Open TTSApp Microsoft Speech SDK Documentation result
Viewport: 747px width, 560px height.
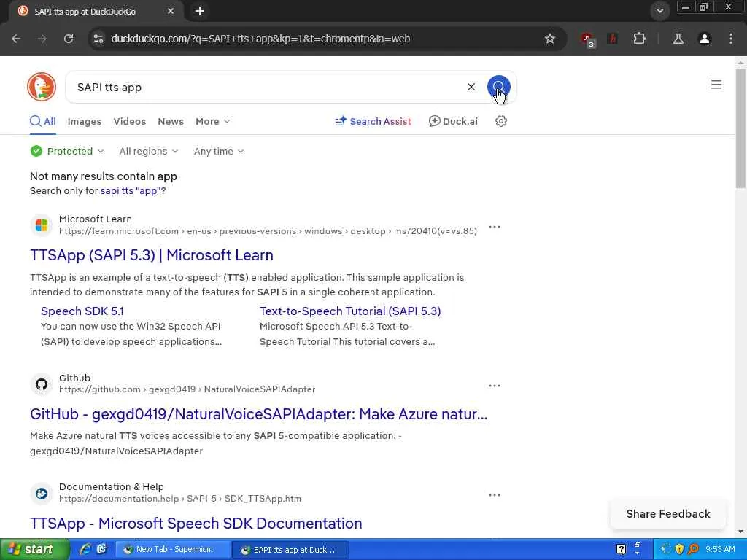pyautogui.click(x=196, y=524)
